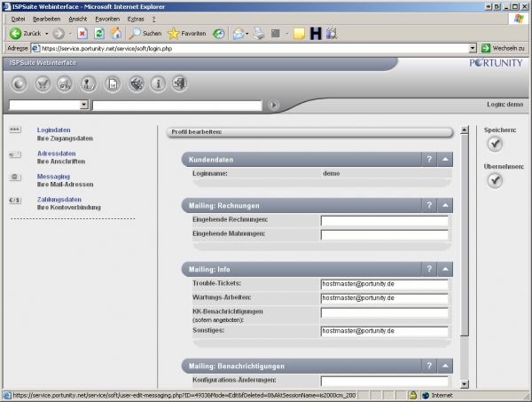The image size is (532, 402).
Task: Click the go arrow beside the search field
Action: 274,105
